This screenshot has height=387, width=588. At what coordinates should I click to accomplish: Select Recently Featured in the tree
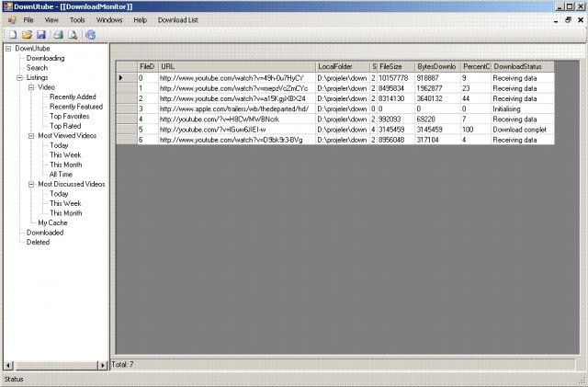point(76,107)
